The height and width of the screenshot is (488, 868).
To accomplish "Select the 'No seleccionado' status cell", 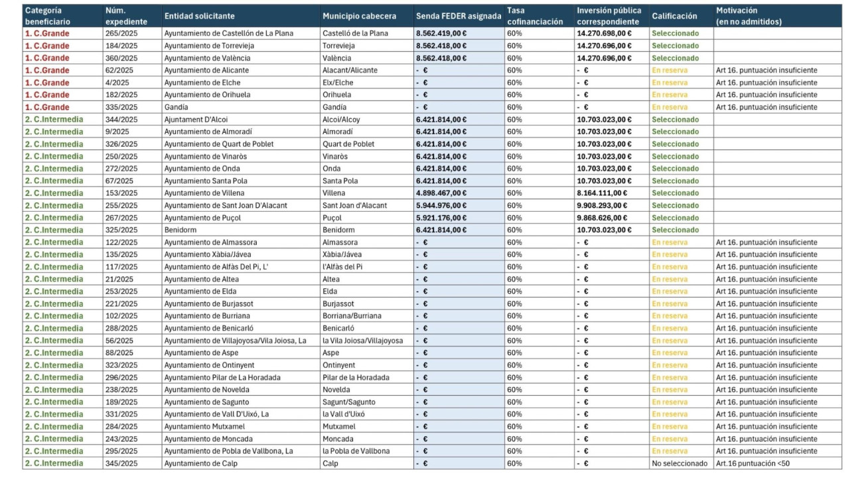I will [680, 463].
